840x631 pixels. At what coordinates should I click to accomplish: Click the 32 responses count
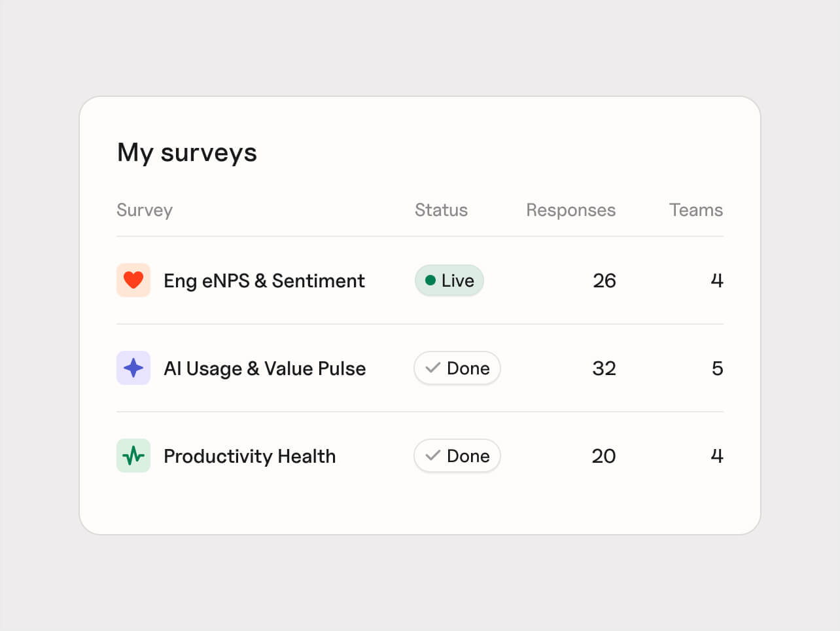(x=604, y=369)
